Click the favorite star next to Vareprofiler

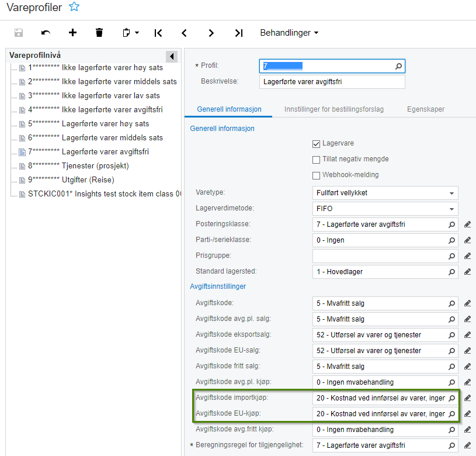[x=74, y=7]
